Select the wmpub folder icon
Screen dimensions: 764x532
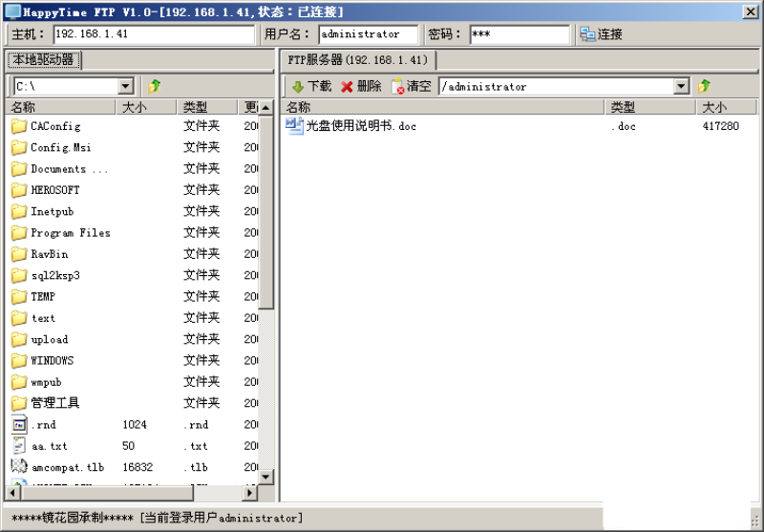click(19, 382)
